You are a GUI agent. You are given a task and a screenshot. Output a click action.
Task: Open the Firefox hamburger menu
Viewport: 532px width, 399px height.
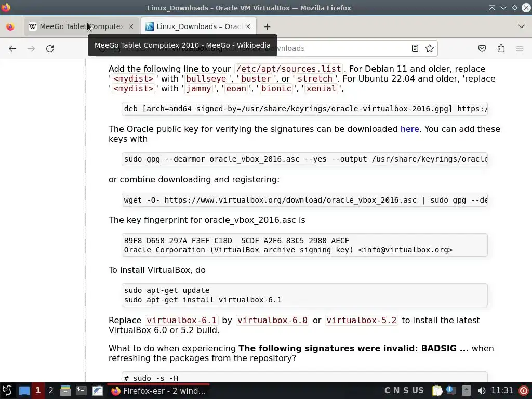[x=520, y=48]
